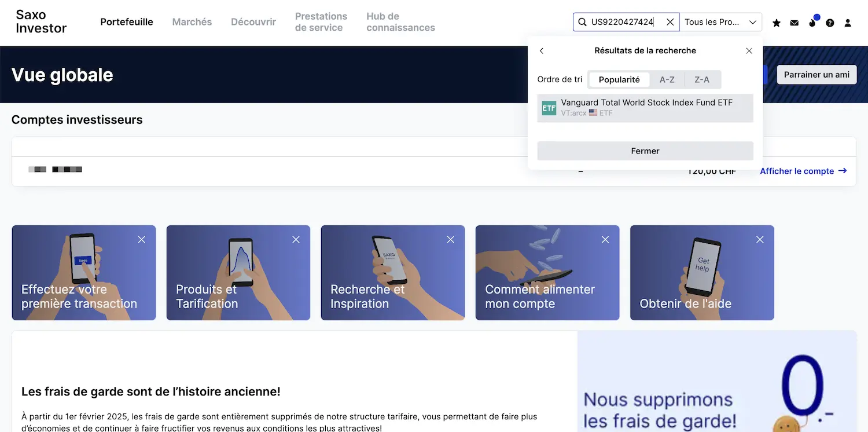Sort results A-Z
Viewport: 868px width, 432px height.
667,80
